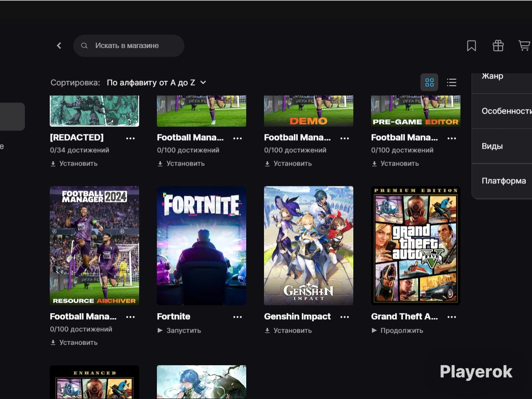532x399 pixels.
Task: Open more options for [REDACTED]
Action: tap(130, 138)
